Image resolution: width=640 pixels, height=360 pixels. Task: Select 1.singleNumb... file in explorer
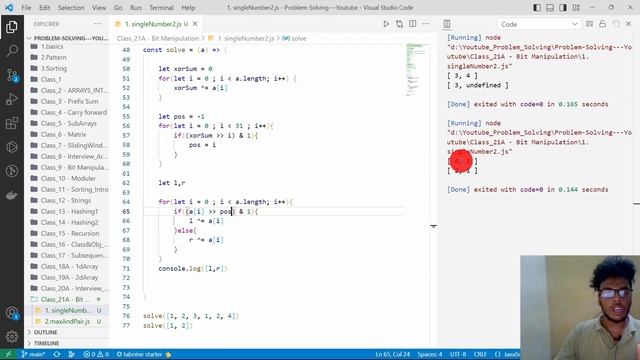[x=67, y=310]
